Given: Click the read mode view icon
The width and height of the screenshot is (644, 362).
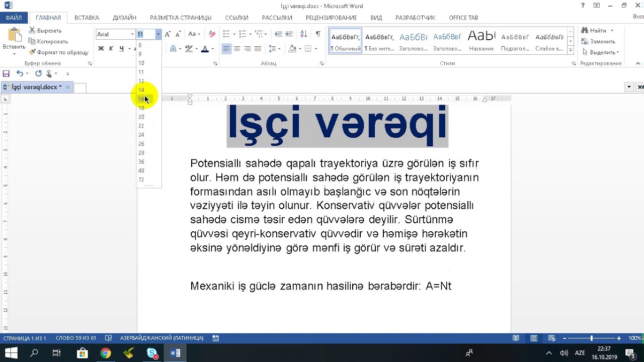Looking at the screenshot, I should [x=516, y=338].
